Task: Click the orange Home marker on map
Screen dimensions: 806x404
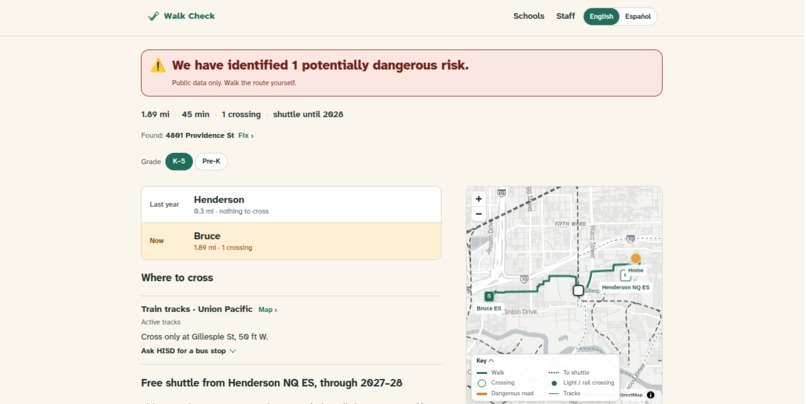Action: (636, 259)
